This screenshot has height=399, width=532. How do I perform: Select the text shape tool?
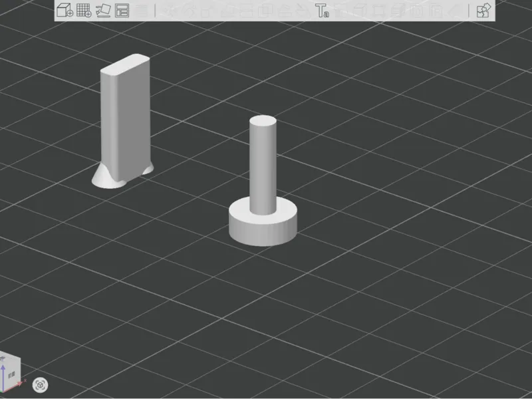click(322, 11)
